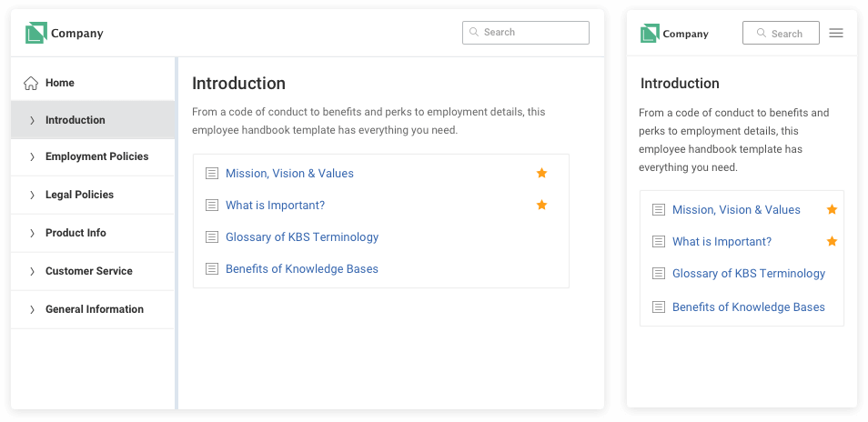Select General Information in the sidebar
Viewport: 868px width, 422px height.
pos(93,309)
